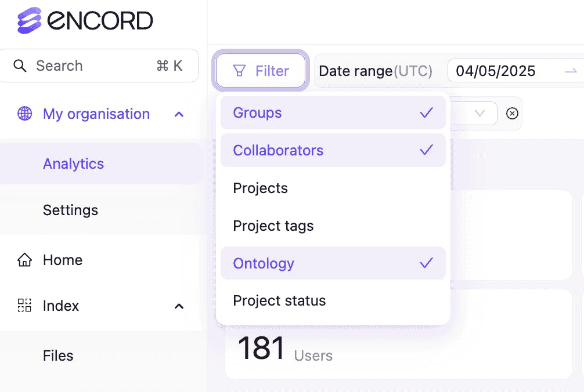Click the Date range (UTC) label

click(376, 71)
